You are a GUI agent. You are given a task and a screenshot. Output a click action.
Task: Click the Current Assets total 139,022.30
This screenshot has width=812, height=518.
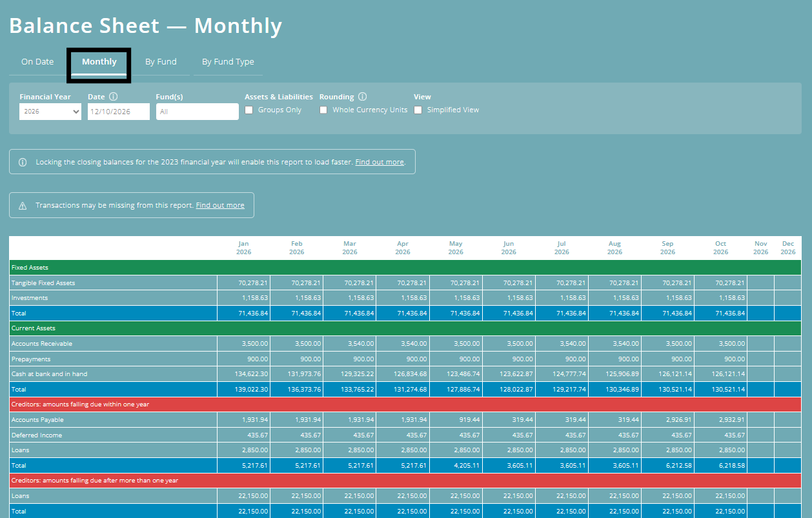click(x=250, y=390)
